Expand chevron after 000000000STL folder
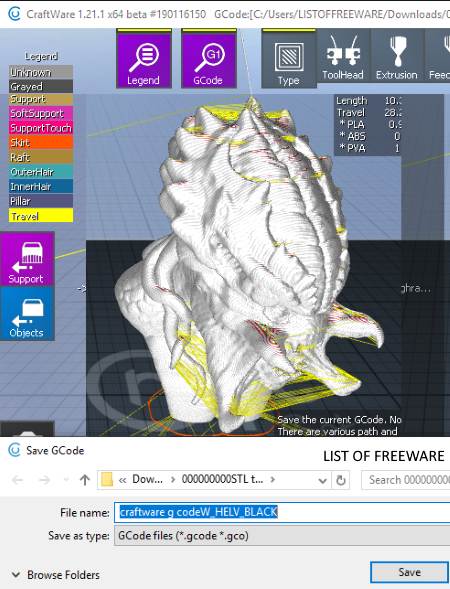450x589 pixels. pos(273,480)
